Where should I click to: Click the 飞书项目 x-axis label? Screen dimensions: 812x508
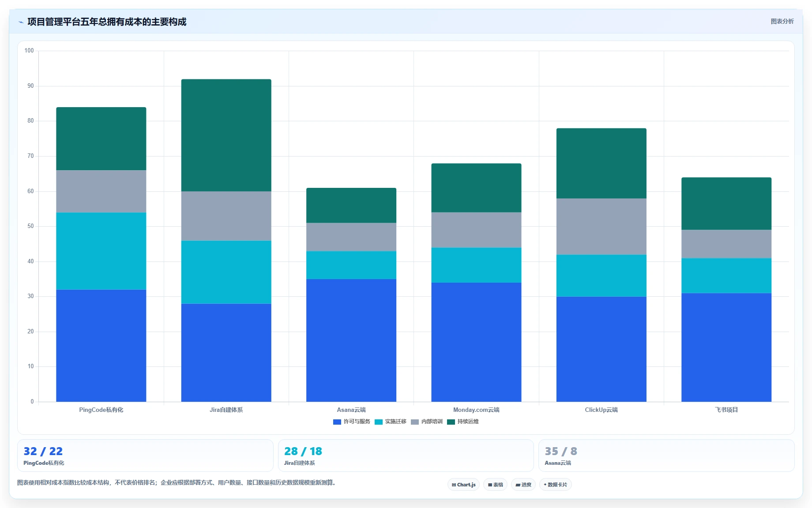click(x=726, y=410)
